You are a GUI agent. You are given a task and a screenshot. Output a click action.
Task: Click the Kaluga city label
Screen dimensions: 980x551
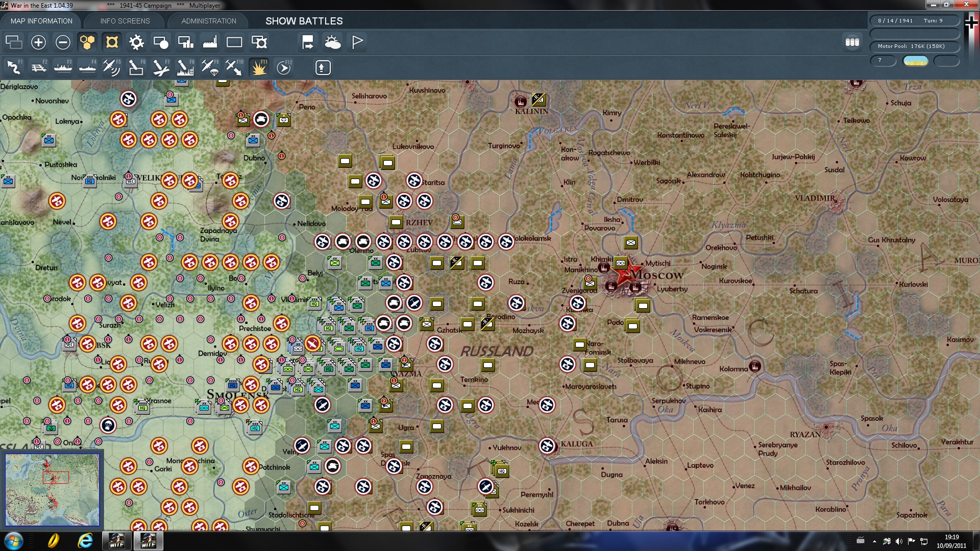pos(577,444)
